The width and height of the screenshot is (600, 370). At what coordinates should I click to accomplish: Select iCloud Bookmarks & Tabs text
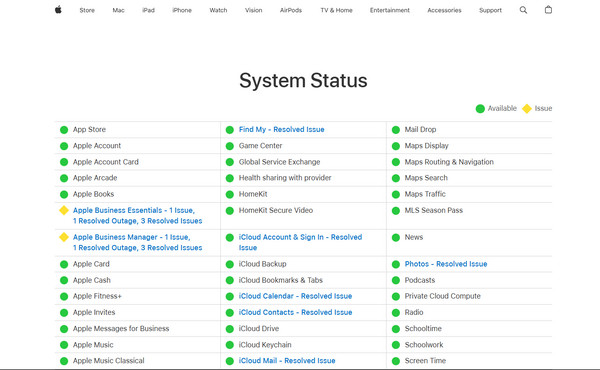tap(281, 280)
